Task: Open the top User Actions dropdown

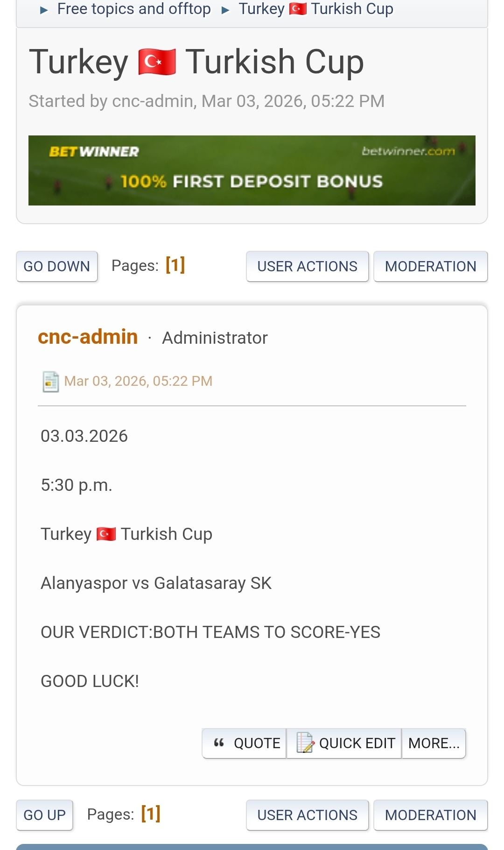Action: point(307,266)
